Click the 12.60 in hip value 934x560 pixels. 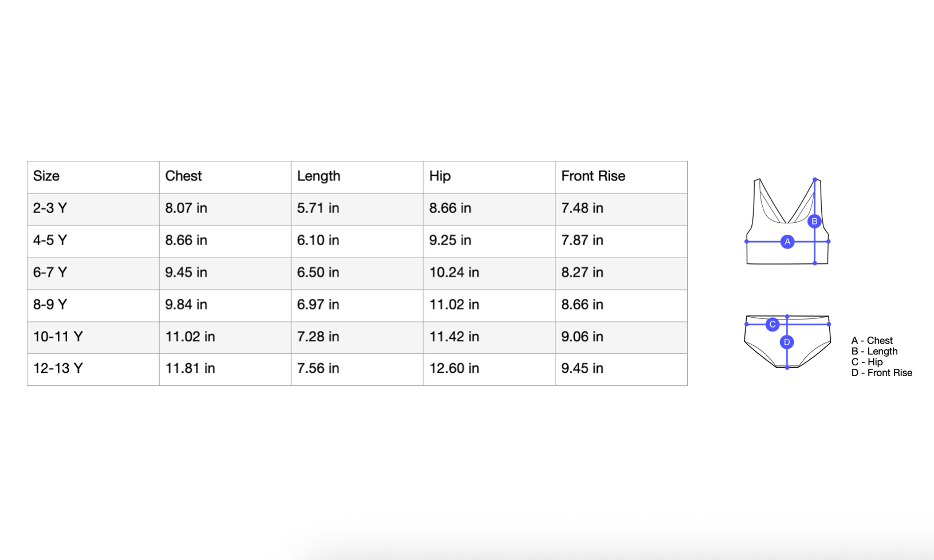tap(454, 368)
